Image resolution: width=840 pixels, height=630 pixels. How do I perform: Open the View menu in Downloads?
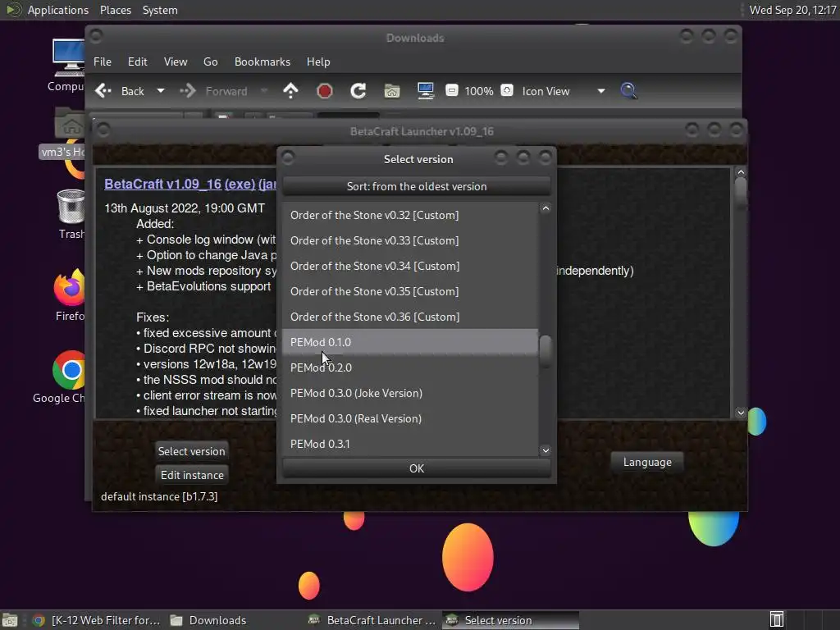pyautogui.click(x=176, y=62)
